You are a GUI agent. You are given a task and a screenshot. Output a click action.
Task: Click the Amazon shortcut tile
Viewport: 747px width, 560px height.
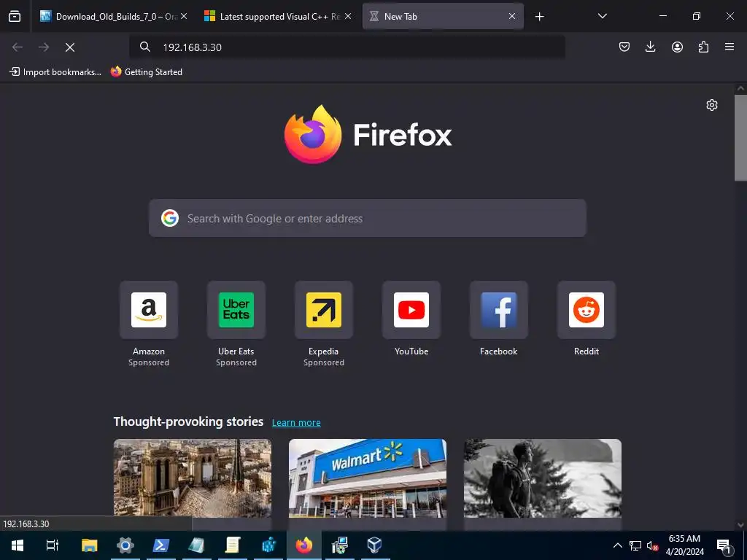pos(149,310)
